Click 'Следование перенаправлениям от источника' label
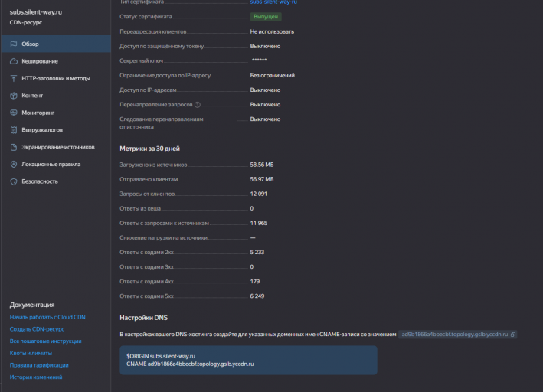 coord(162,123)
